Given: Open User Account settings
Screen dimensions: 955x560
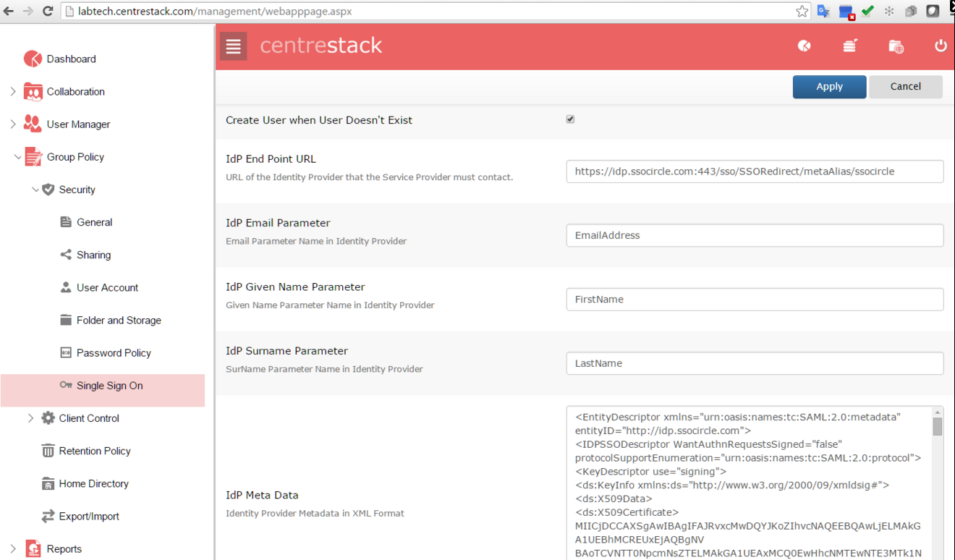Looking at the screenshot, I should [107, 287].
